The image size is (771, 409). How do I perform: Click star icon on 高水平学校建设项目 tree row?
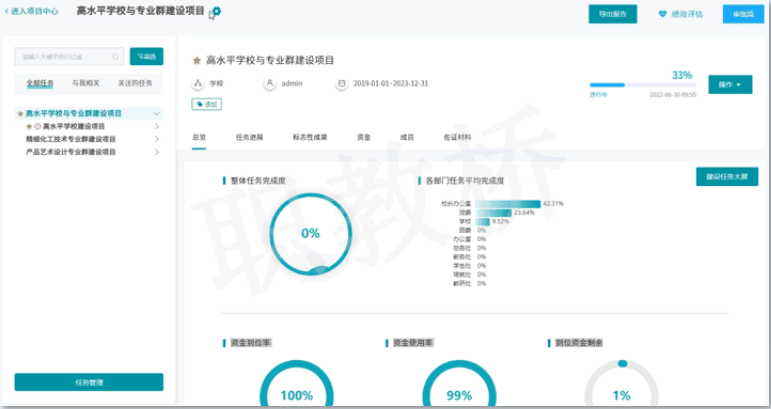(x=29, y=126)
